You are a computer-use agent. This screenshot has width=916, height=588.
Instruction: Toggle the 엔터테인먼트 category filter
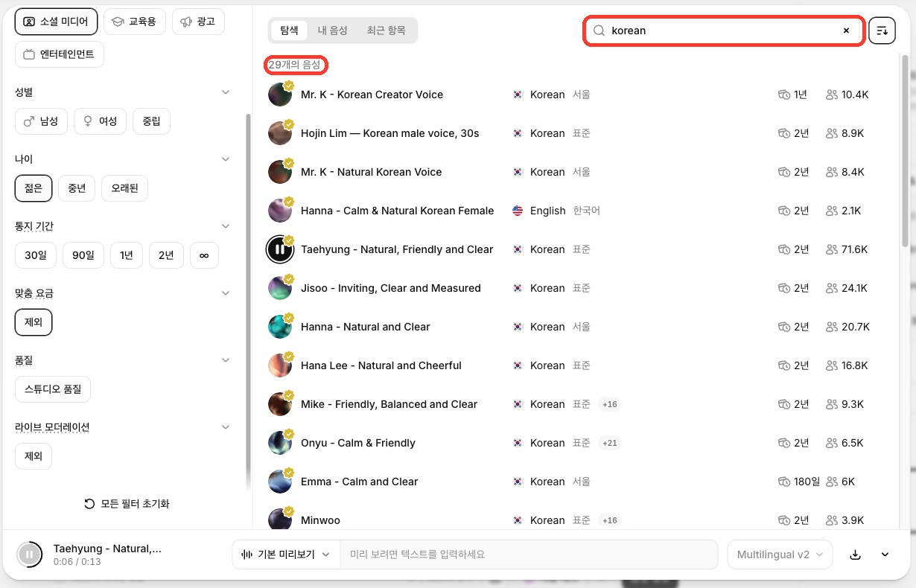(60, 54)
